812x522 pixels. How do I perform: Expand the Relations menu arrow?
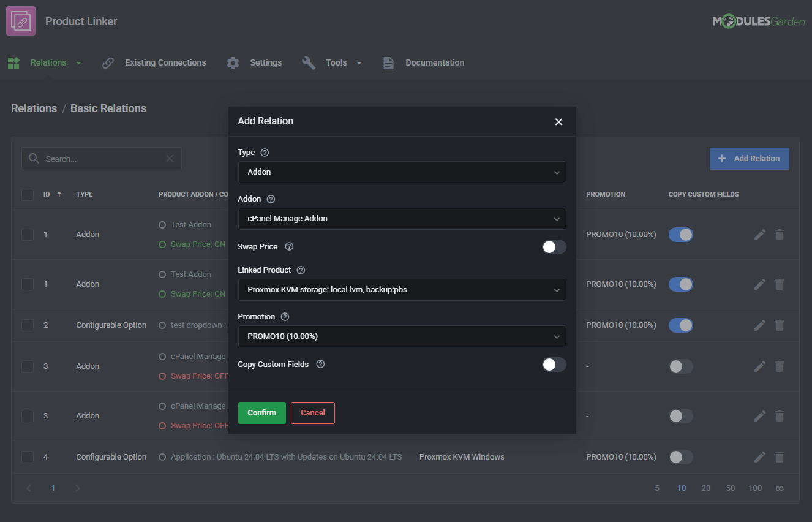78,63
